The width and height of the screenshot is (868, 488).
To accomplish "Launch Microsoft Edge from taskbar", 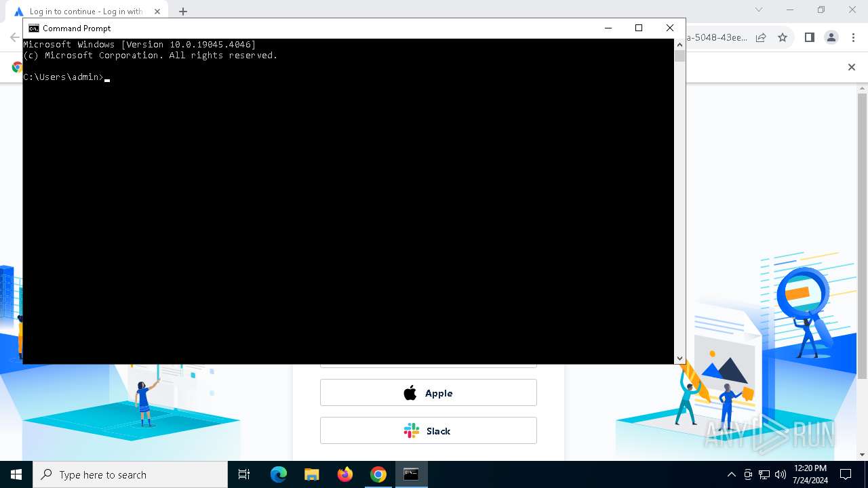I will [279, 474].
